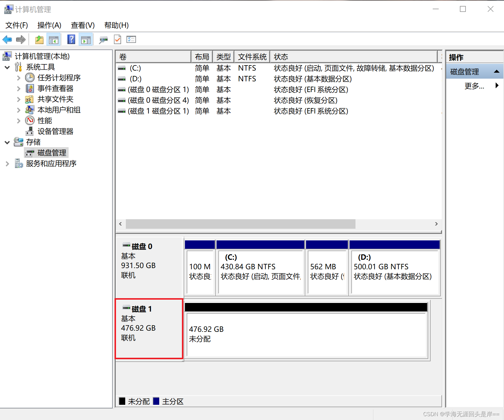Select 事件查看器 in the tree
This screenshot has width=504, height=420.
[x=55, y=88]
